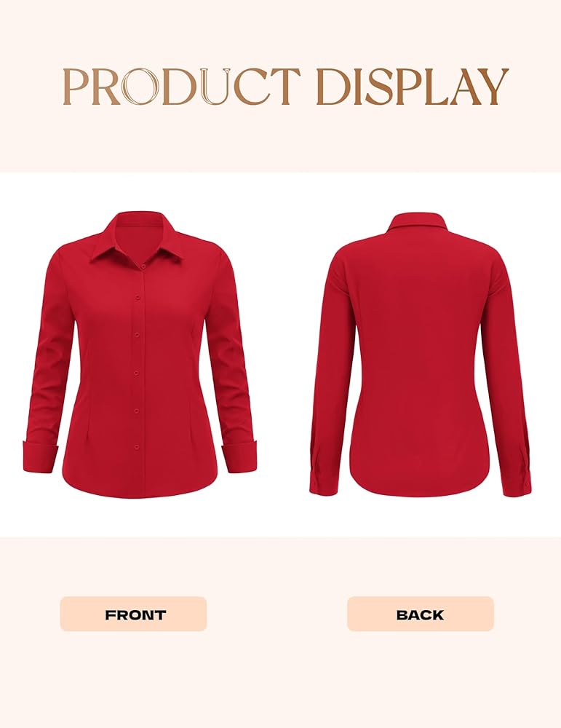
Task: Click the second button on the front placket
Action: [x=138, y=296]
